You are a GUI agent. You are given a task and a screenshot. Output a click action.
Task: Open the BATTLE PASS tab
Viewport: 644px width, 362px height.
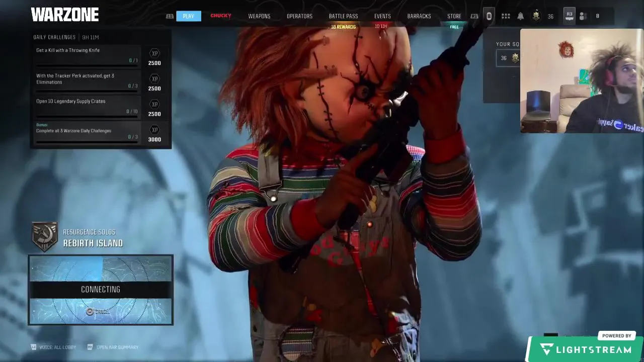[x=343, y=16]
